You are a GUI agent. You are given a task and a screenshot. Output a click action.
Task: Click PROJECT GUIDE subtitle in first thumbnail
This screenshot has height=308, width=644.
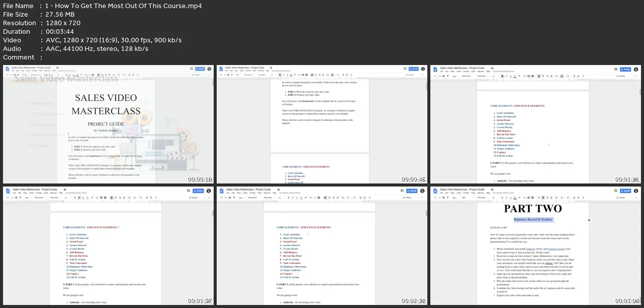[106, 124]
